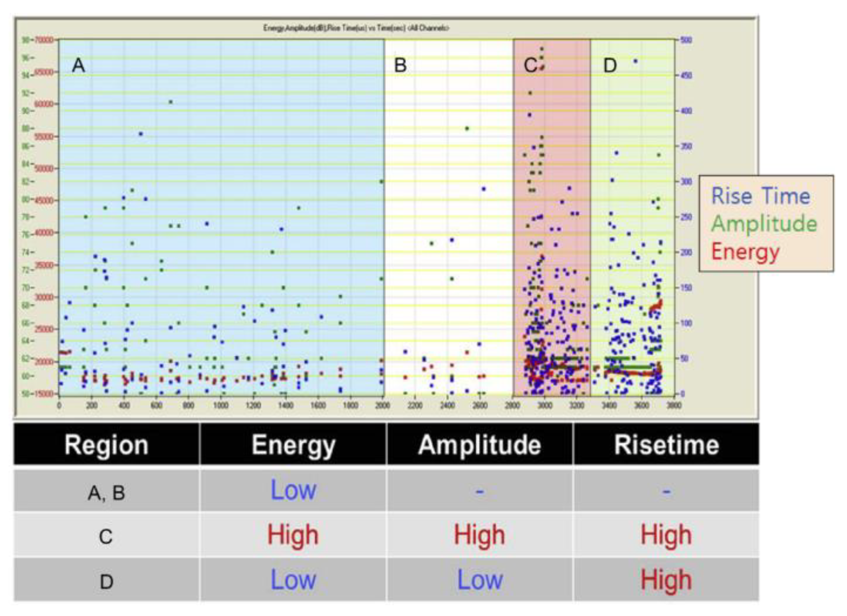The width and height of the screenshot is (847, 616).
Task: Select the Region table header
Action: click(106, 445)
